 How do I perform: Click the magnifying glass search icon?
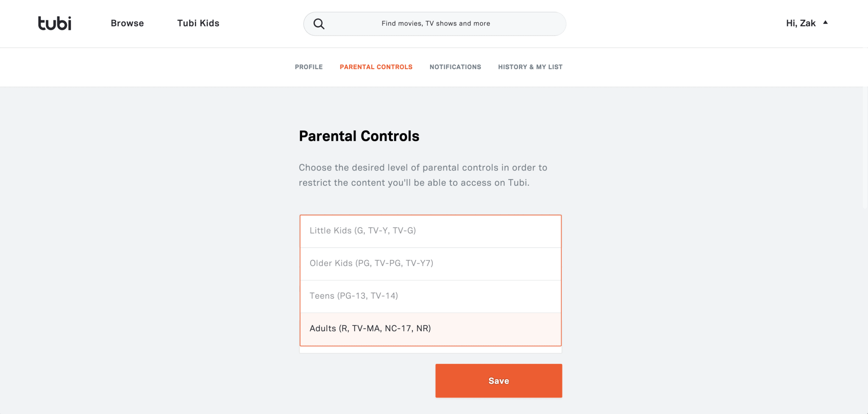319,24
